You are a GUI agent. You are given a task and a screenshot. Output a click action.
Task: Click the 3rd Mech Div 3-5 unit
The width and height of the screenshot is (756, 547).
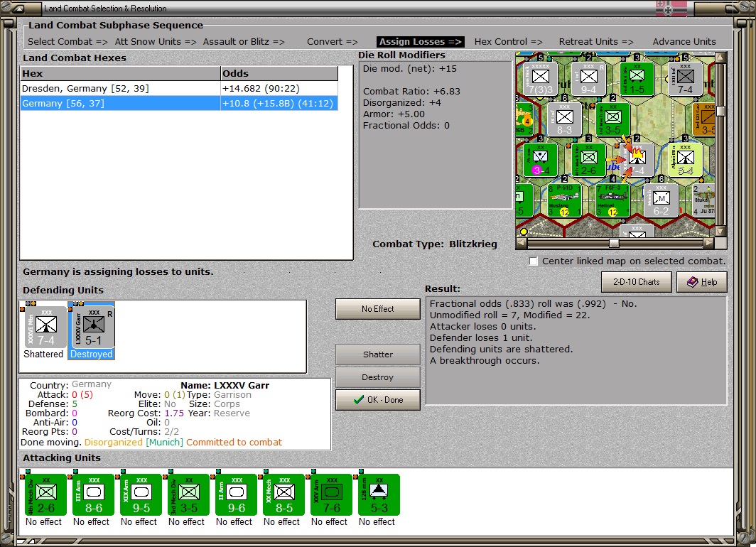189,495
